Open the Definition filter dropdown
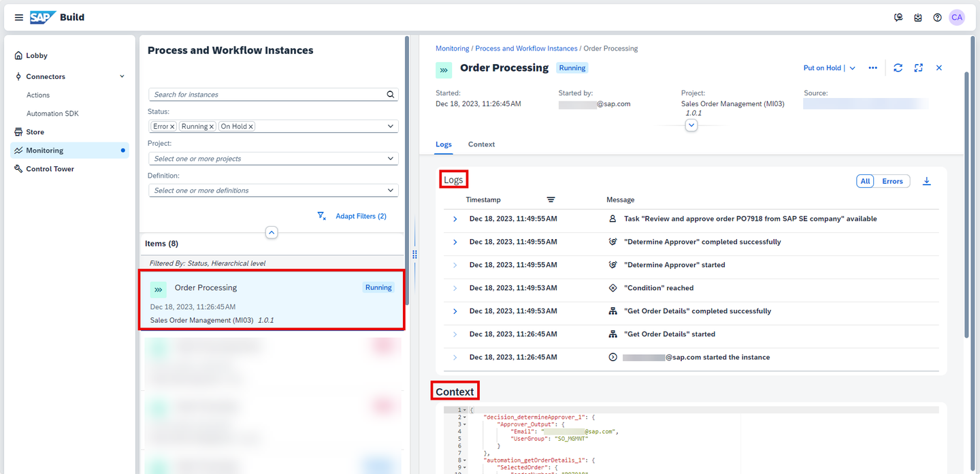980x474 pixels. (391, 190)
